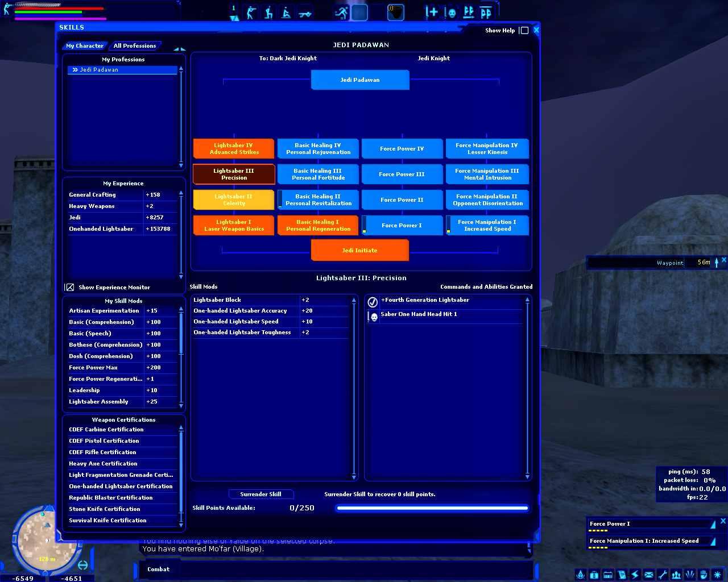Select the Republic Blaster Certification row
The image size is (728, 582).
click(123, 497)
